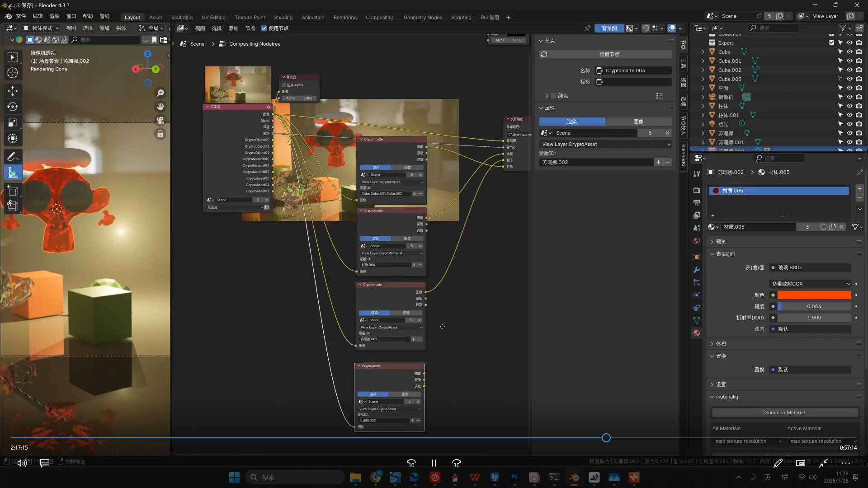
Task: Open the Material properties tab icon
Action: tap(697, 333)
